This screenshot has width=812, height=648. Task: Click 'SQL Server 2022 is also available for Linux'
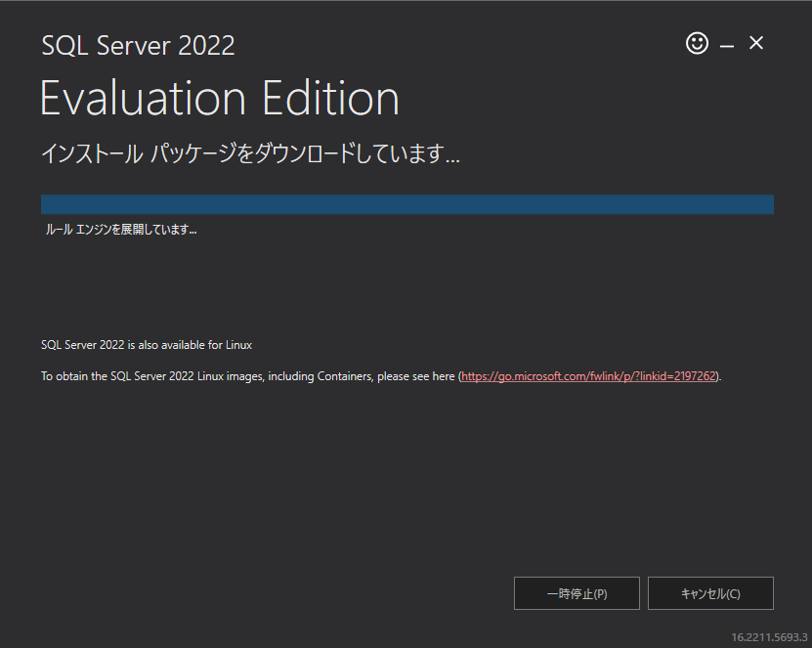point(147,345)
